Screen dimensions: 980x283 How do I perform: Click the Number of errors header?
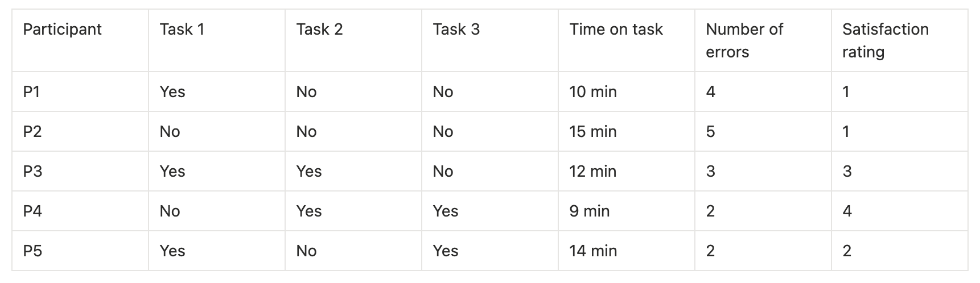744,40
